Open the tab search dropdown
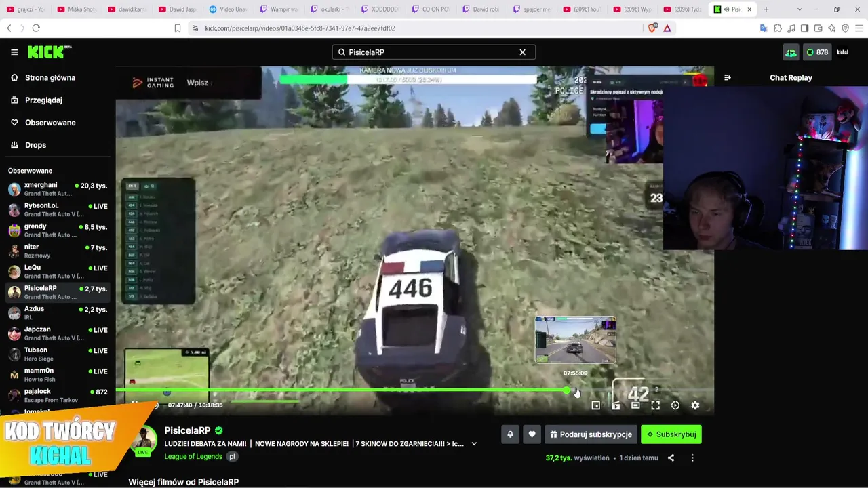The width and height of the screenshot is (868, 488). click(x=800, y=9)
